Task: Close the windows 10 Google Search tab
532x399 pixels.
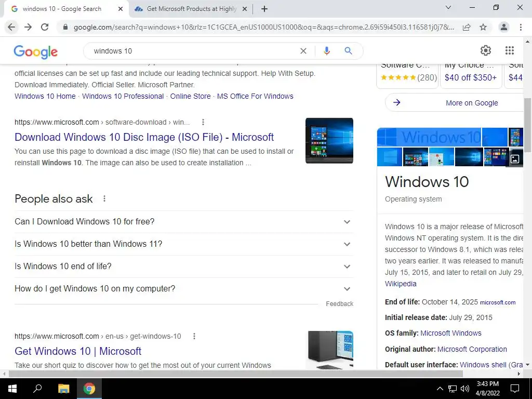Action: (121, 9)
